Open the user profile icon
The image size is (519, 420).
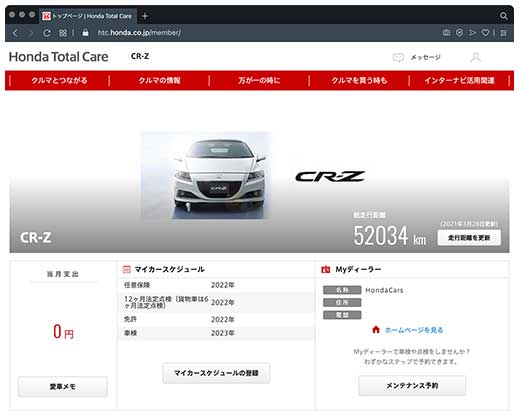click(476, 57)
